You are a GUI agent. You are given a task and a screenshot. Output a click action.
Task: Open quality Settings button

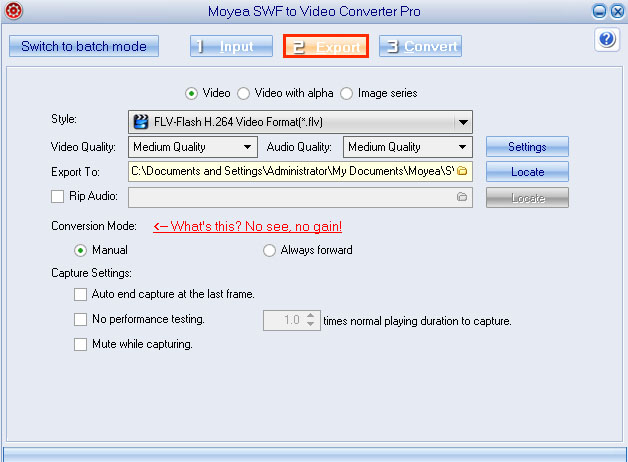coord(527,147)
